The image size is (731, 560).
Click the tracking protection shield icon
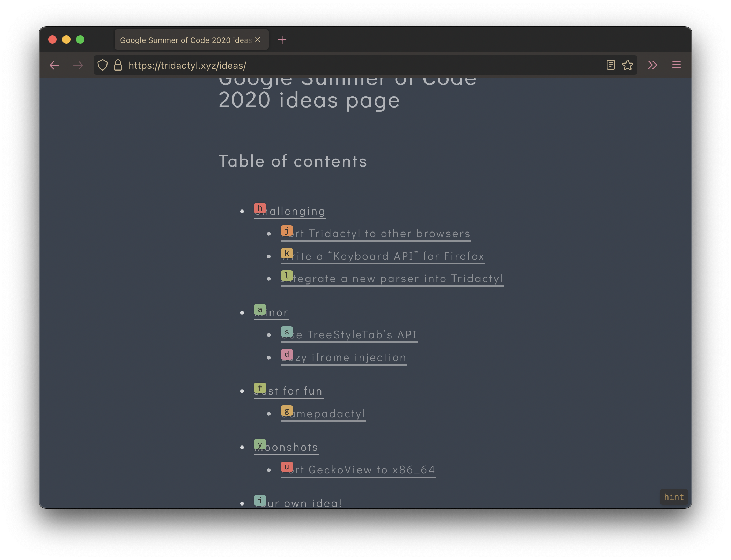[x=103, y=65]
